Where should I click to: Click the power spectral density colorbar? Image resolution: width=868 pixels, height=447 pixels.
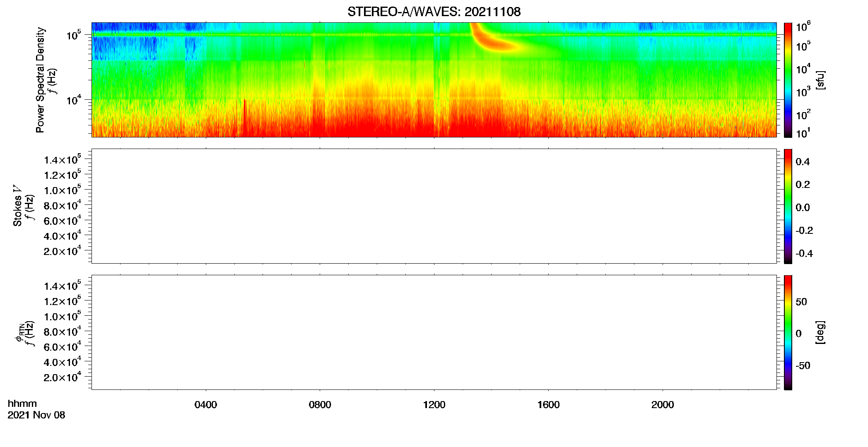coord(788,80)
